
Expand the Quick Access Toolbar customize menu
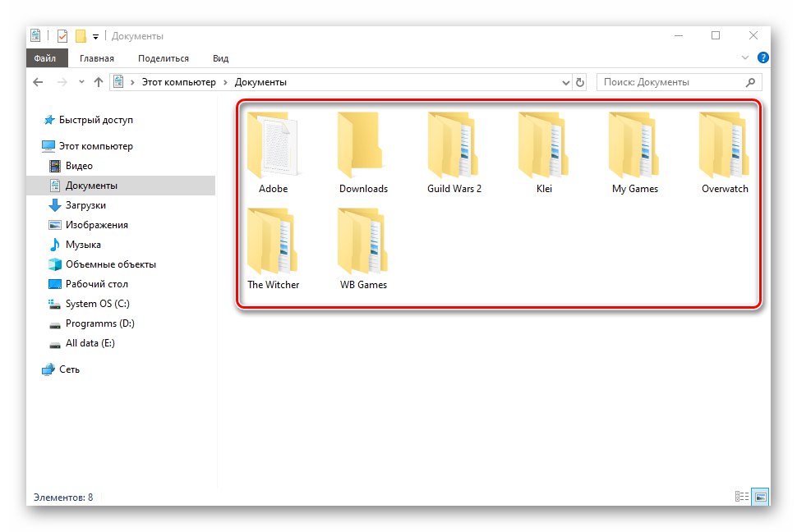click(95, 35)
